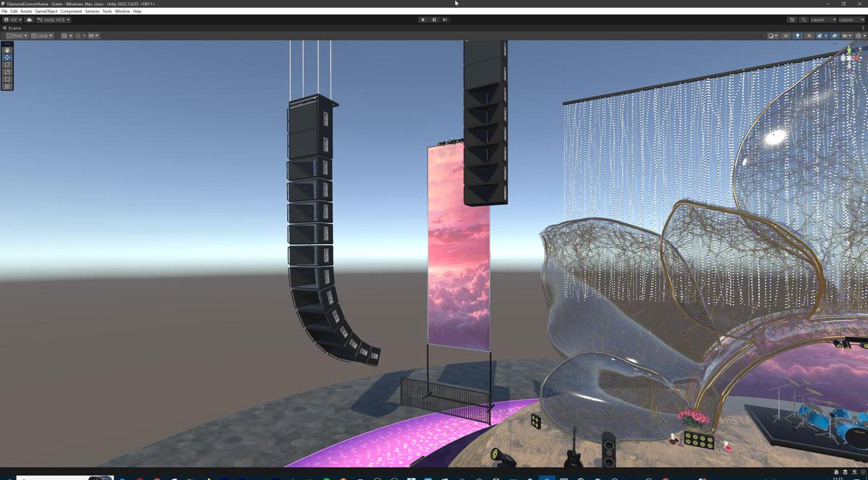The height and width of the screenshot is (480, 868).
Task: Select the metal barrier fence object
Action: coord(446,400)
